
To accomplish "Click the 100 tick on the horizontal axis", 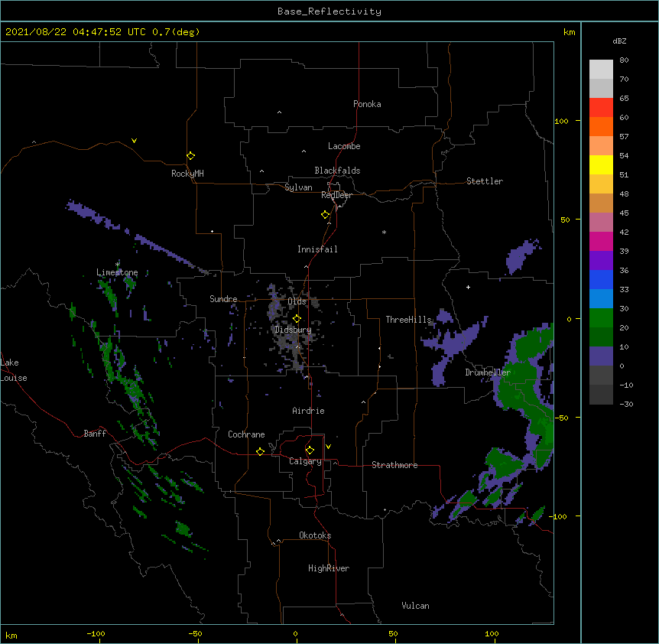I will pos(492,633).
